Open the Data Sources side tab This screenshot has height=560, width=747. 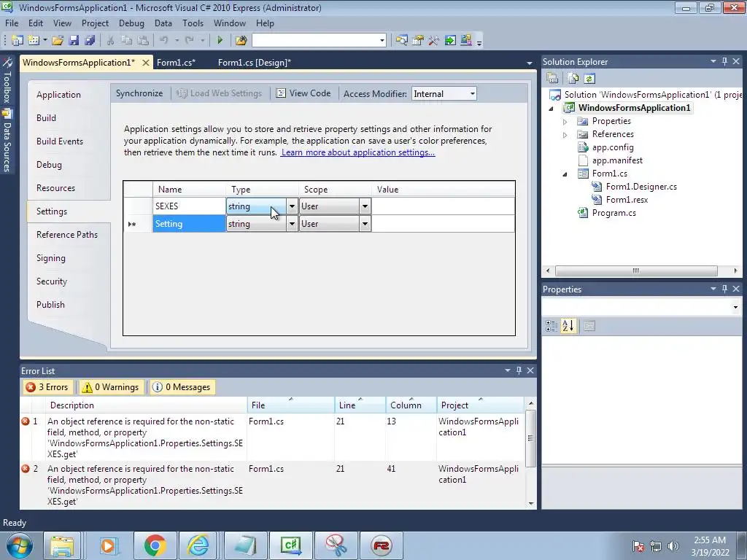[x=7, y=141]
